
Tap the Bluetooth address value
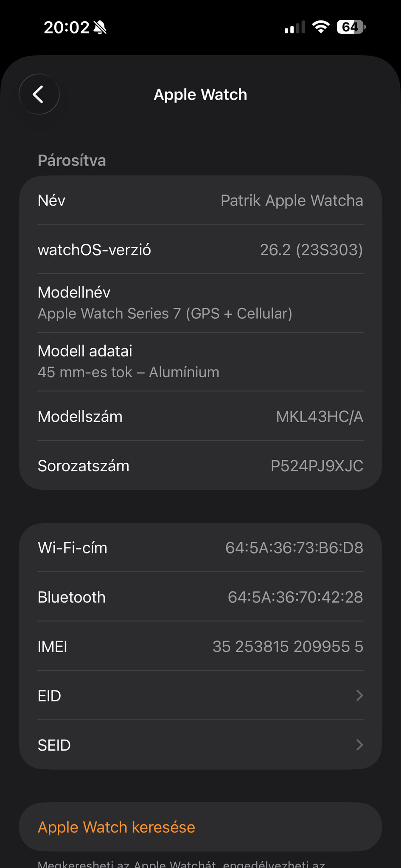[x=295, y=597]
